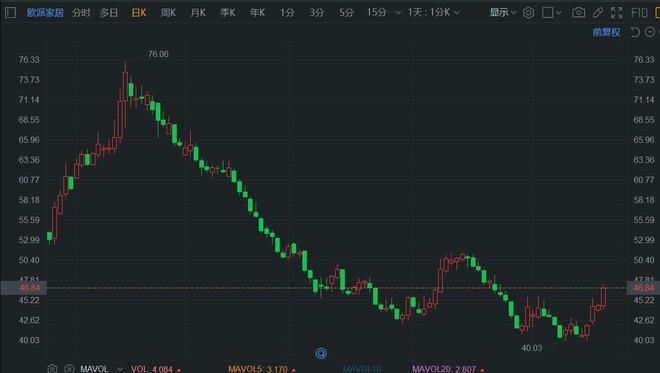
Task: Undo last action with curved arrow icon
Action: click(634, 32)
